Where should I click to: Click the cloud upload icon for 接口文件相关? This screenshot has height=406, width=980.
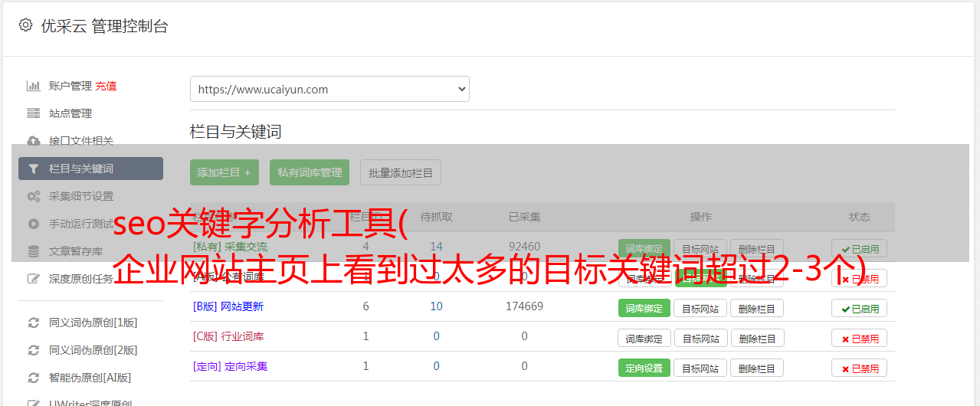tap(33, 141)
